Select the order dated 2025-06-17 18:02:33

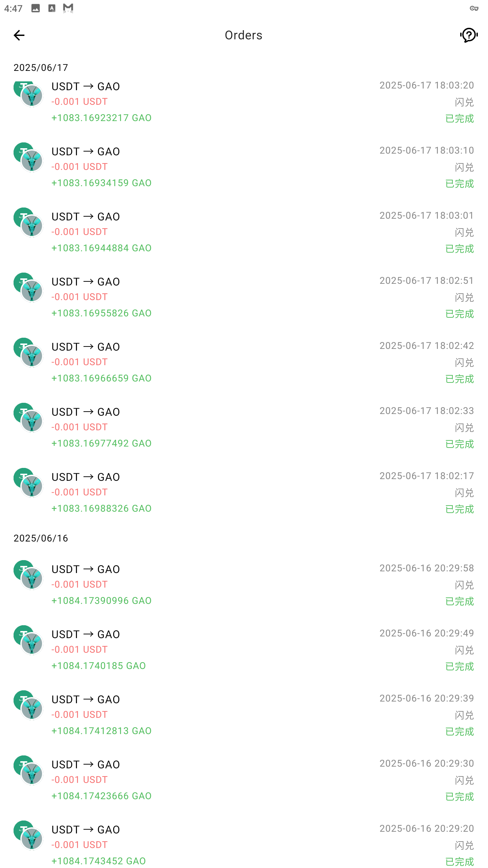point(244,427)
